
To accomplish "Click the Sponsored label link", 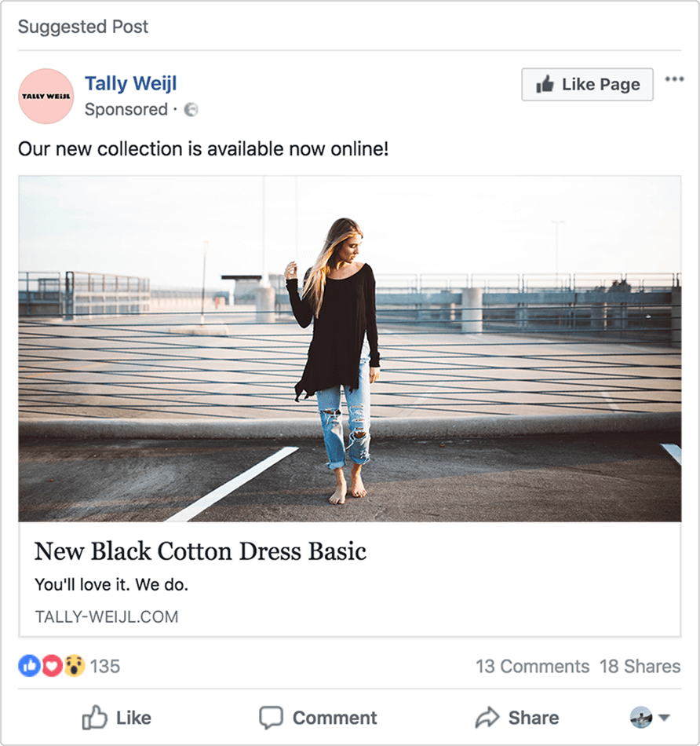I will pyautogui.click(x=126, y=109).
